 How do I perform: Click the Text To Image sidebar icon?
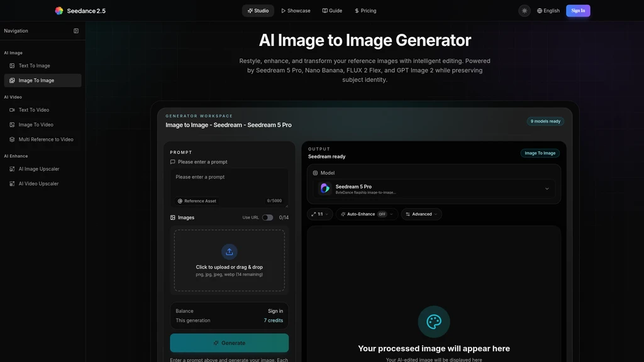click(x=12, y=65)
